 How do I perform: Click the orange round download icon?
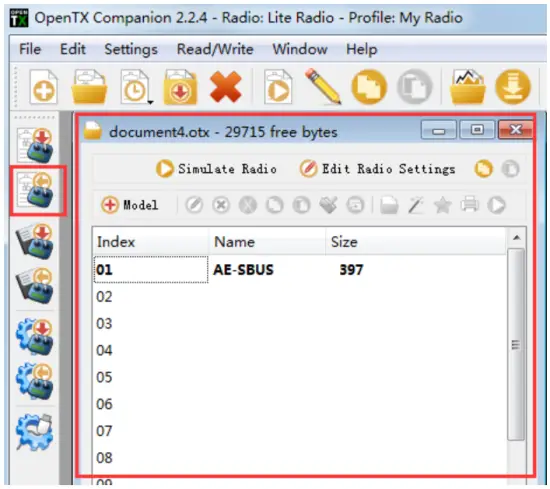pos(513,86)
